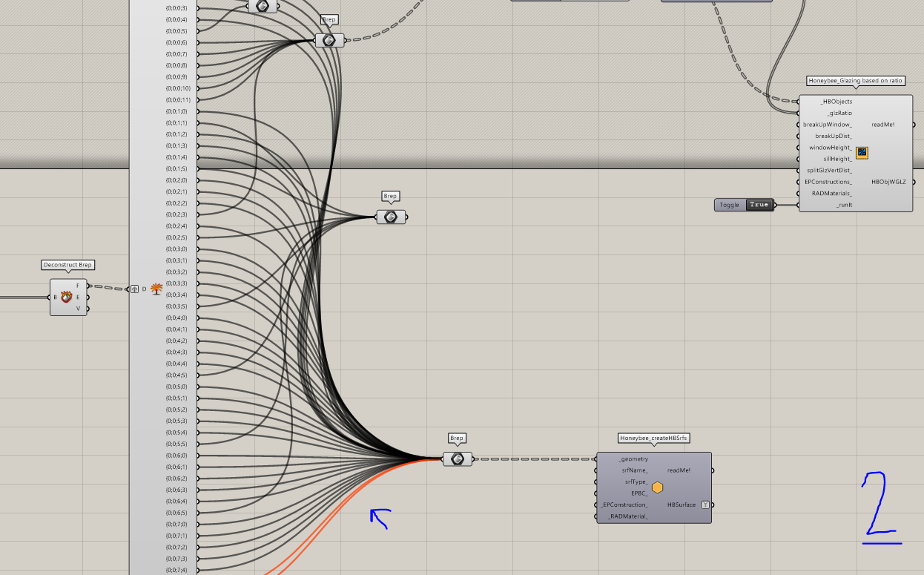Click the {0;1;4} branch output row
This screenshot has height=575, width=924.
coord(176,157)
